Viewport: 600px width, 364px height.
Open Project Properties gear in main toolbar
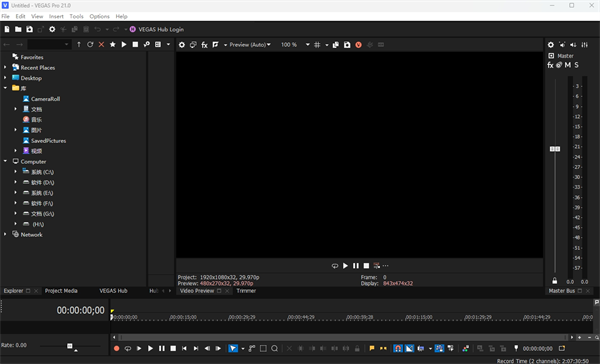[x=52, y=29]
